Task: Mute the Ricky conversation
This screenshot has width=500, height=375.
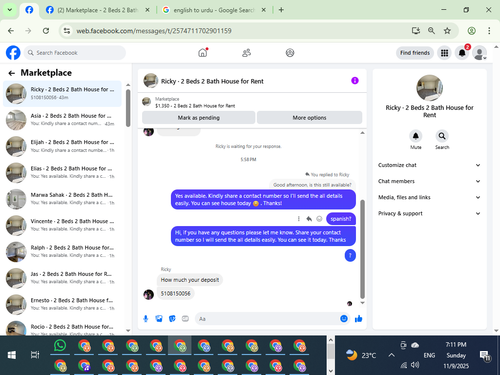Action: coord(415,136)
